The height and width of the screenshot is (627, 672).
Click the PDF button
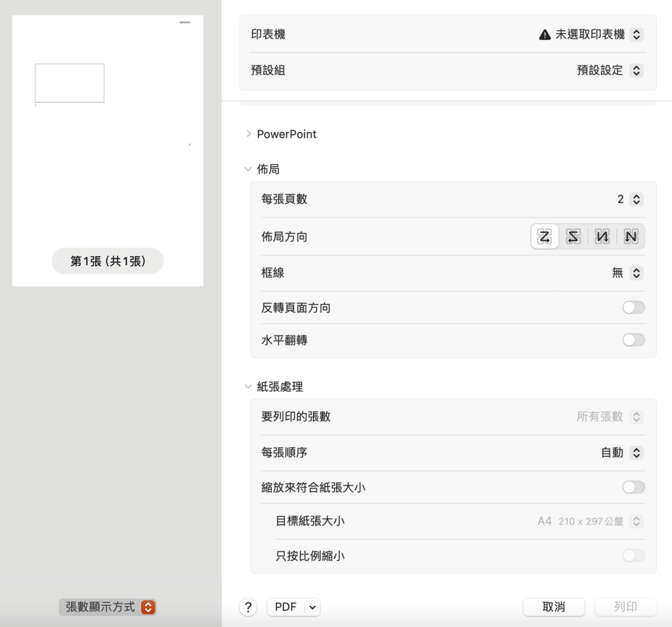[285, 607]
